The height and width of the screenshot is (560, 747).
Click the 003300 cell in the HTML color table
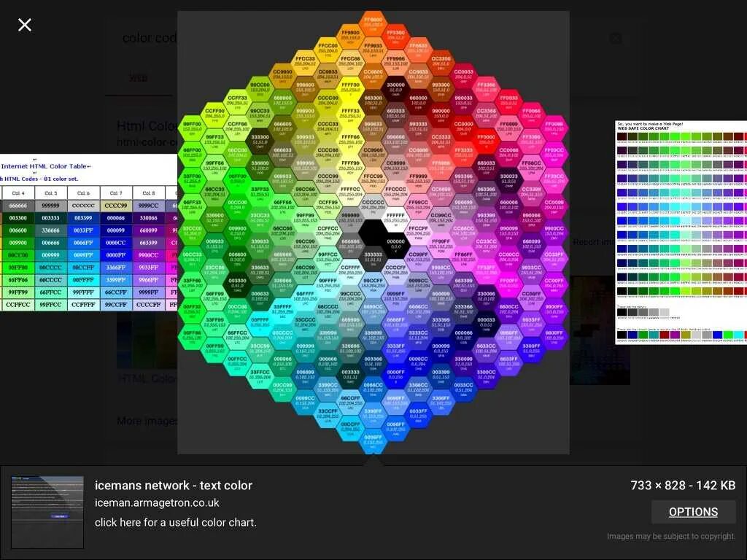(18, 218)
